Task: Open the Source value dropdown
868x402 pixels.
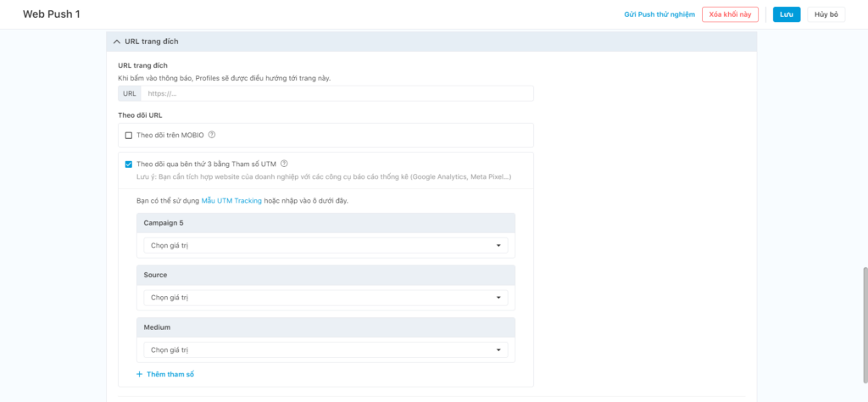Action: [325, 298]
